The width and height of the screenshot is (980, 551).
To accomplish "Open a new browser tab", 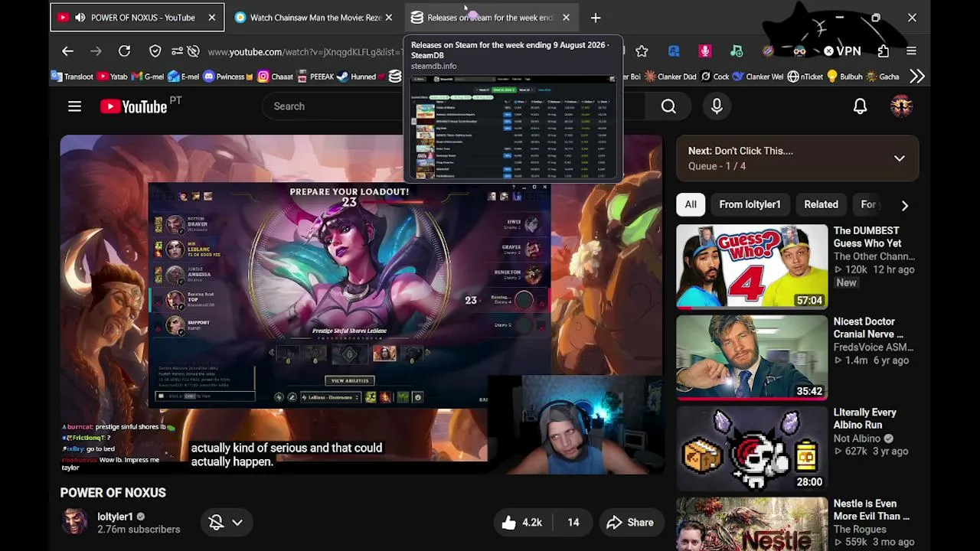I will 596,18.
